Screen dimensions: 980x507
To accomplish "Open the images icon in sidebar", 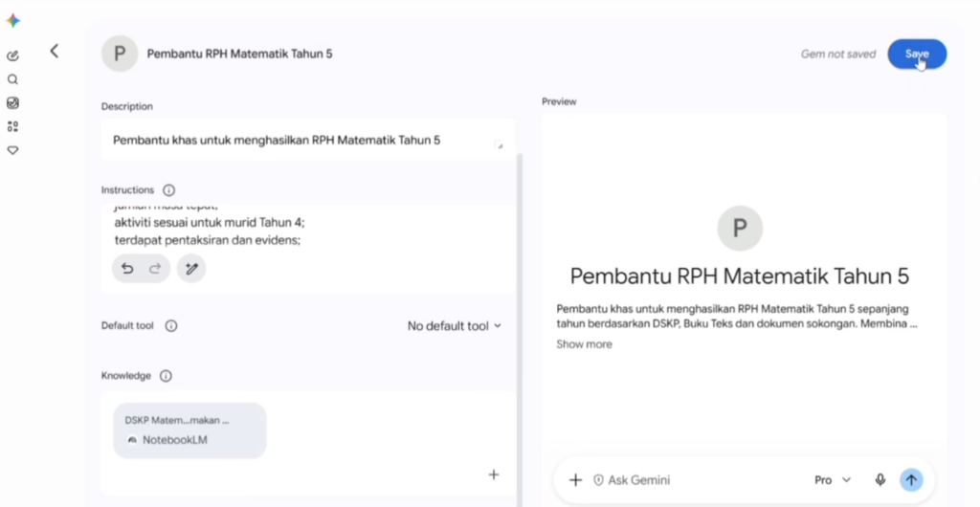I will click(12, 103).
